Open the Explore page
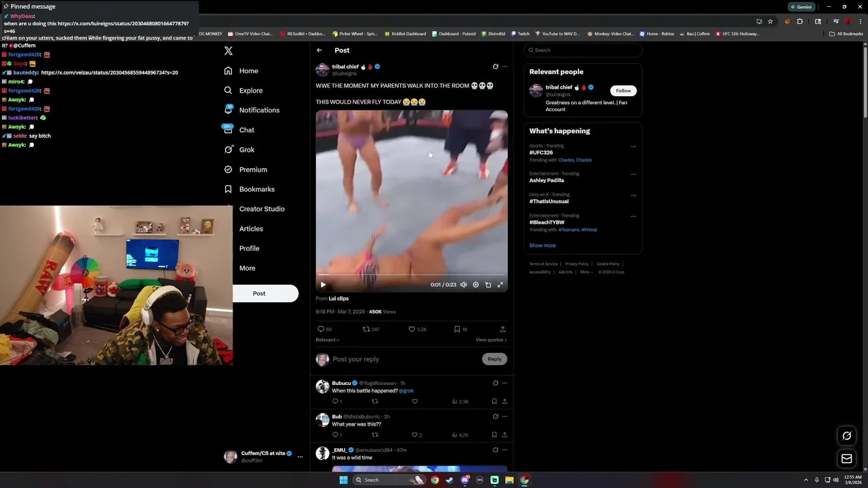868x488 pixels. coord(243,90)
